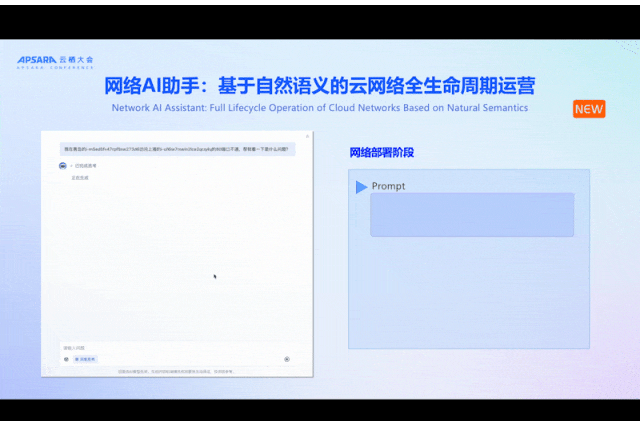640x426 pixels.
Task: Toggle the deep thinking chip below input
Action: (85, 359)
